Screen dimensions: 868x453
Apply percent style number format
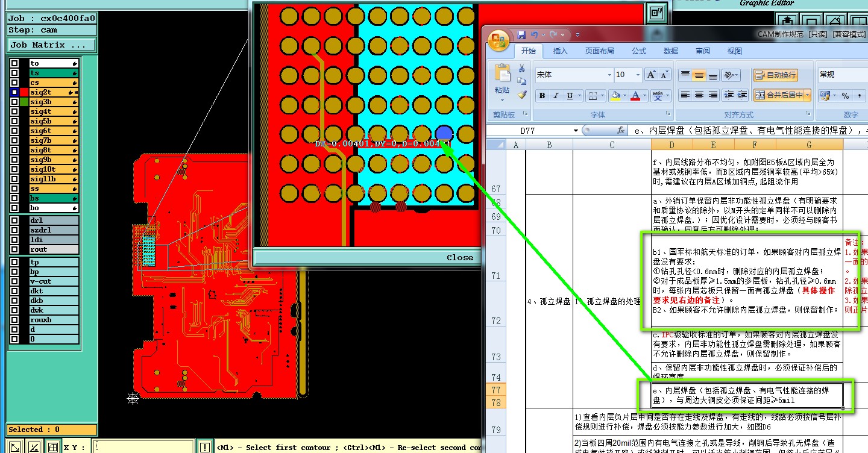click(845, 95)
